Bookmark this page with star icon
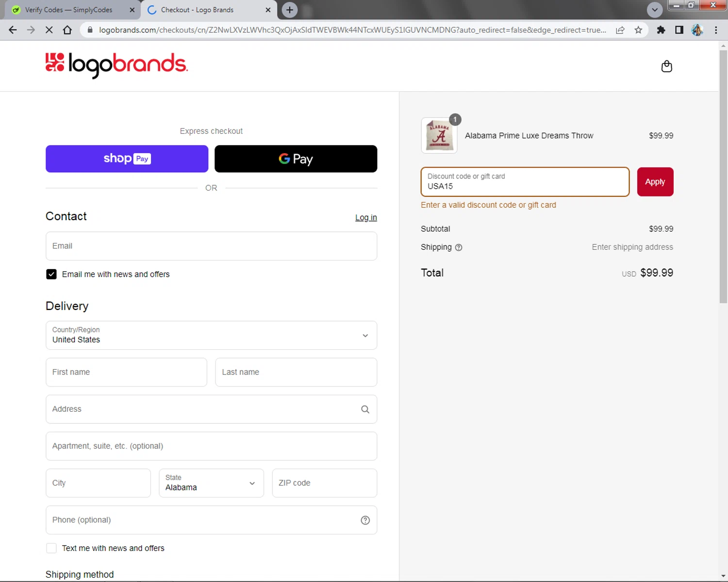This screenshot has width=728, height=582. pos(638,30)
